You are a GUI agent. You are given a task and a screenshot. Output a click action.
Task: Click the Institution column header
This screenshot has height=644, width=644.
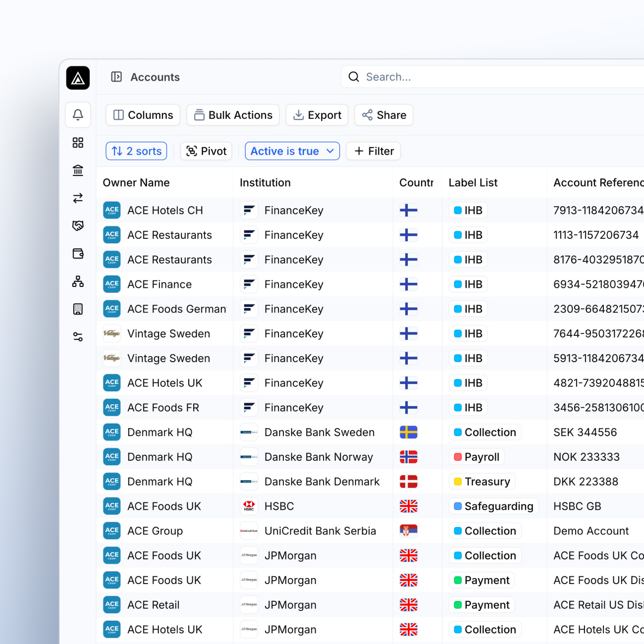click(265, 183)
